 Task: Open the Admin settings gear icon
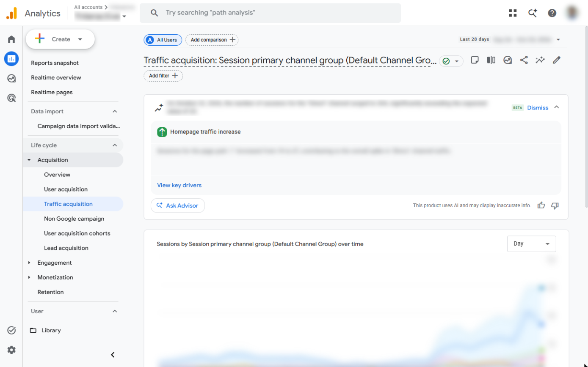11,350
